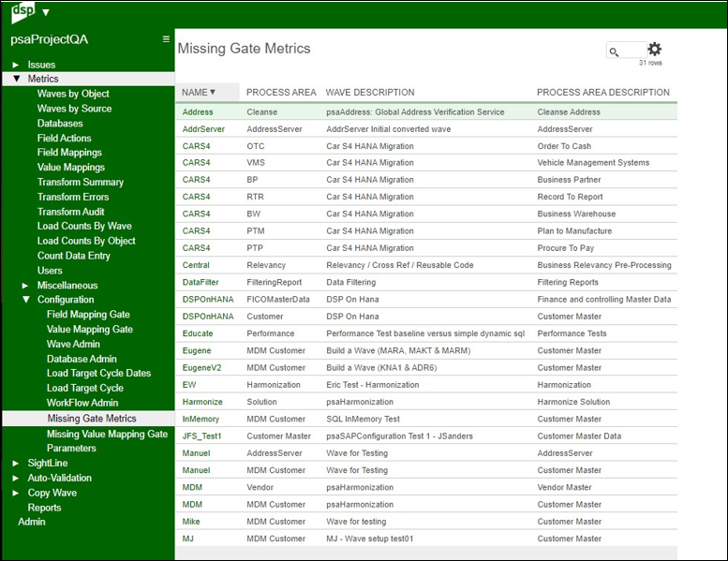
Task: Expand the SightLine node arrow
Action: pos(15,463)
